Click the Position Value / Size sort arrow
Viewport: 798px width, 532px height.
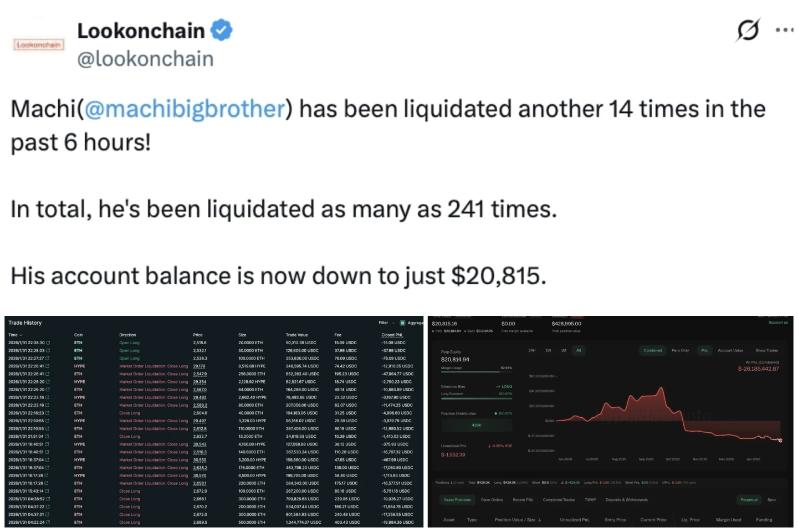540,520
